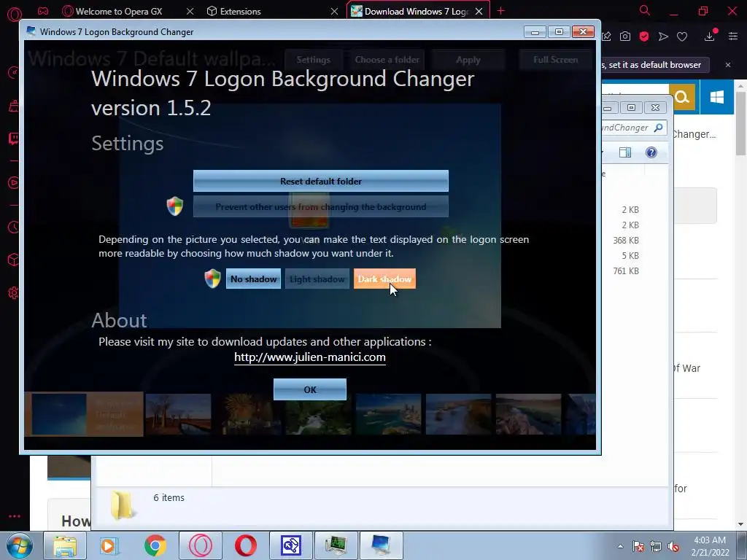Add bookmark with the heart icon

click(682, 36)
